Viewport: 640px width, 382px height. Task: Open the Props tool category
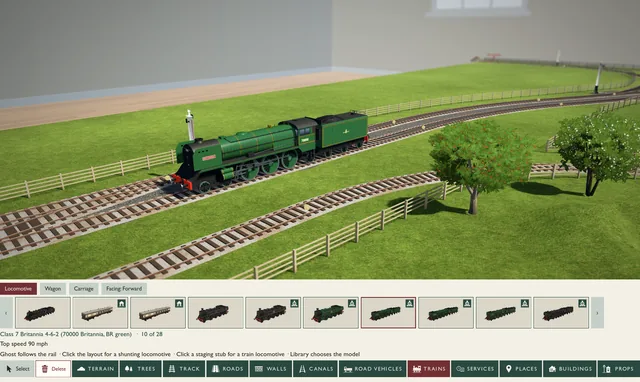click(618, 369)
